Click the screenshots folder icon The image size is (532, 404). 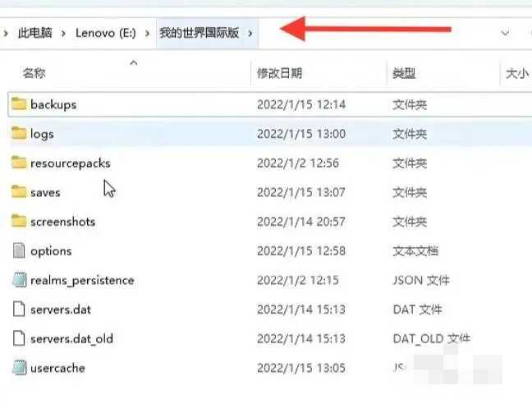[x=19, y=221]
